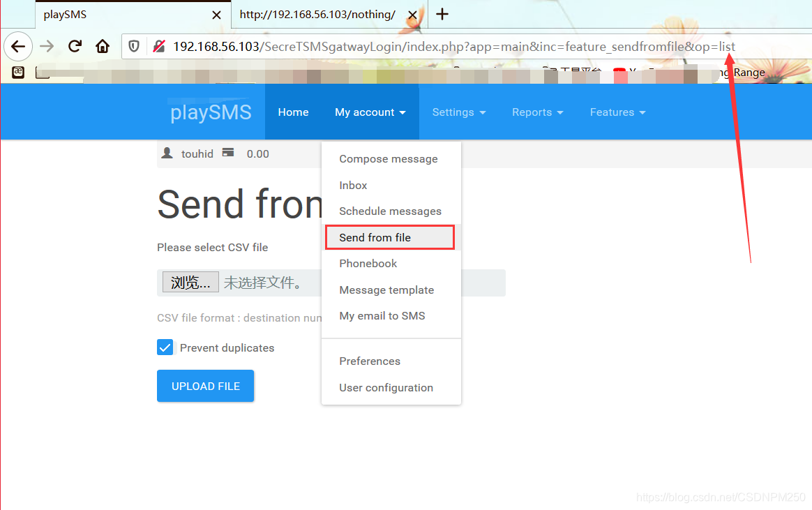Click the credit card balance icon
Screen dimensions: 812x510
coord(228,152)
